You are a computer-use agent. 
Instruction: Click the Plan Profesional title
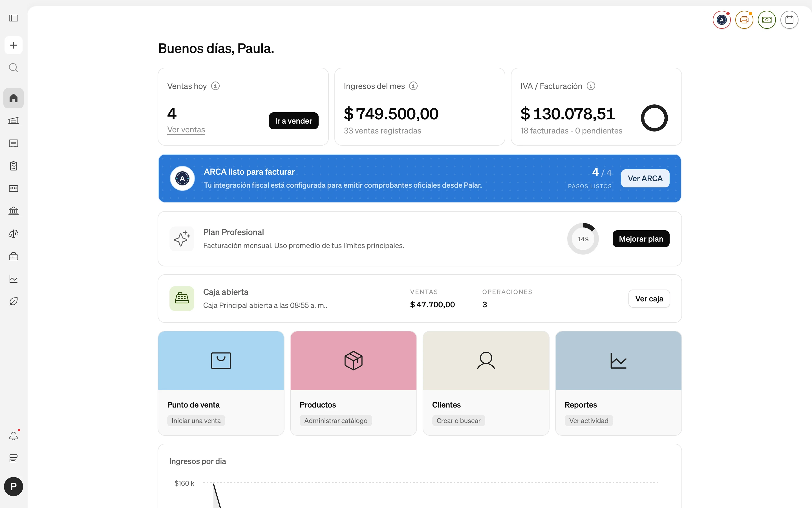[x=233, y=232]
